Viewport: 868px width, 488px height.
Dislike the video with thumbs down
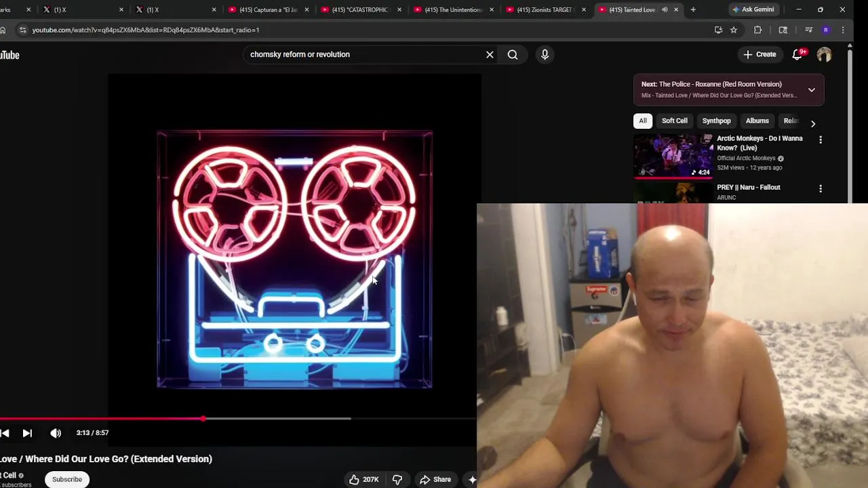[x=397, y=479]
